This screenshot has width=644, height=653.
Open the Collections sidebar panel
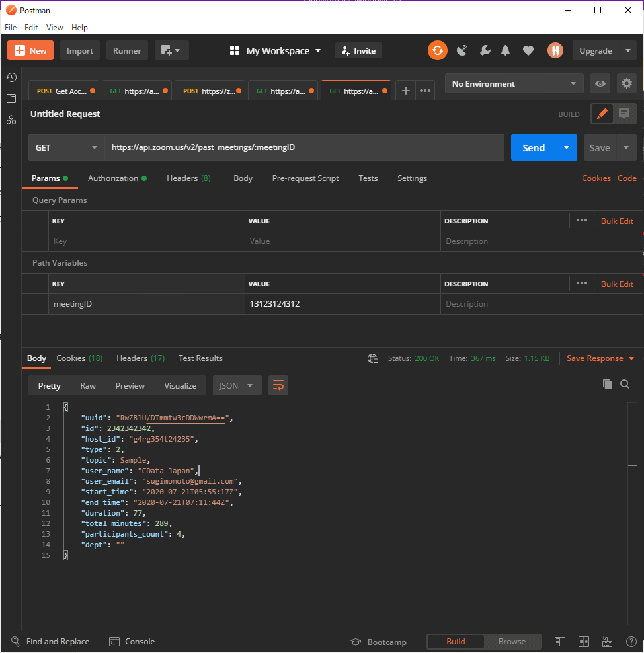point(11,98)
